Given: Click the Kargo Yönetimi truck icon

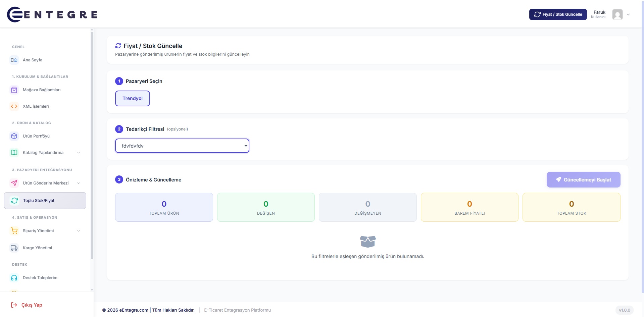Looking at the screenshot, I should click(14, 248).
